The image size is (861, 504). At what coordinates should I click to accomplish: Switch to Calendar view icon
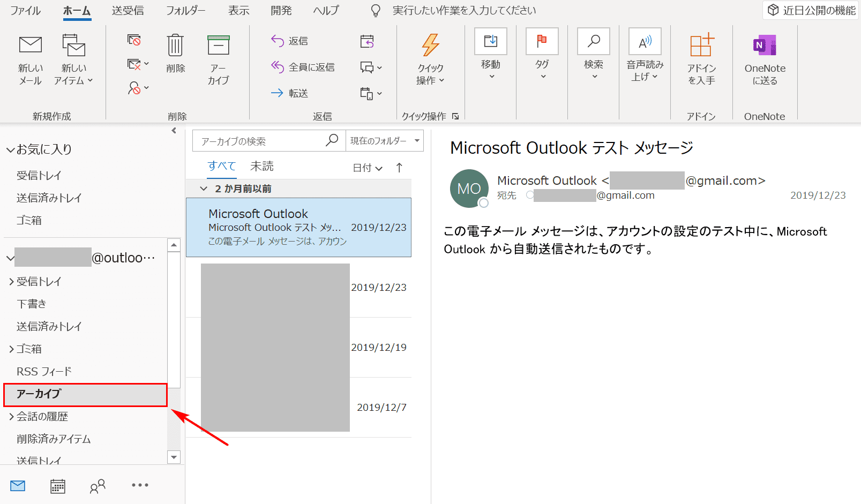[x=58, y=486]
